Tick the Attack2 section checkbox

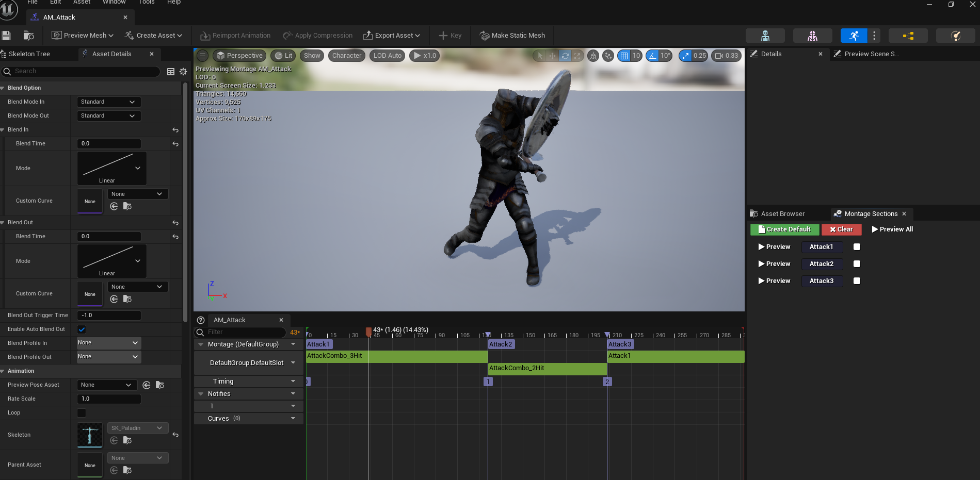click(857, 264)
